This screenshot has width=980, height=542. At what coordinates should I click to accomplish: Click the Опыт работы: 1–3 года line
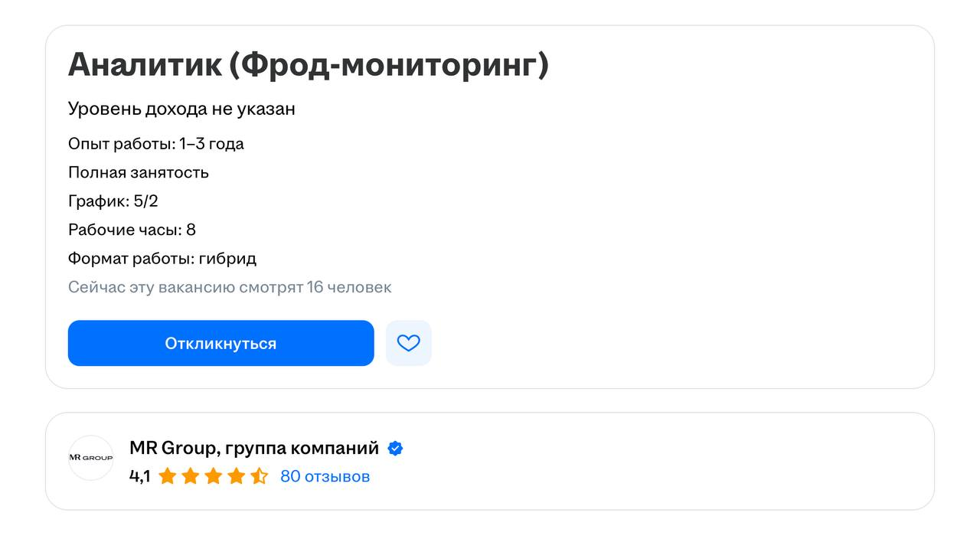click(x=156, y=144)
